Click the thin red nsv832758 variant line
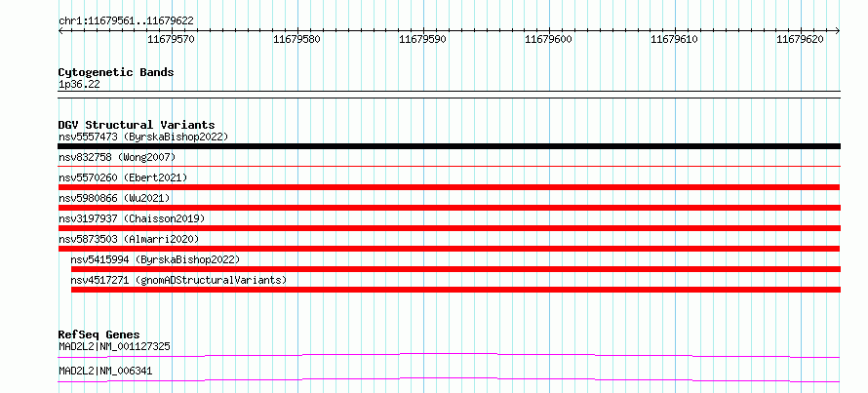 (x=449, y=166)
